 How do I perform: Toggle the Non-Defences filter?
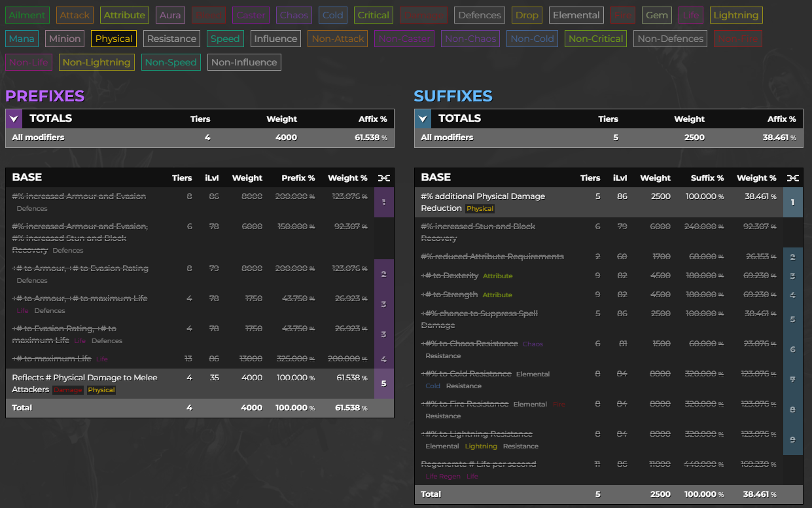[x=671, y=39]
